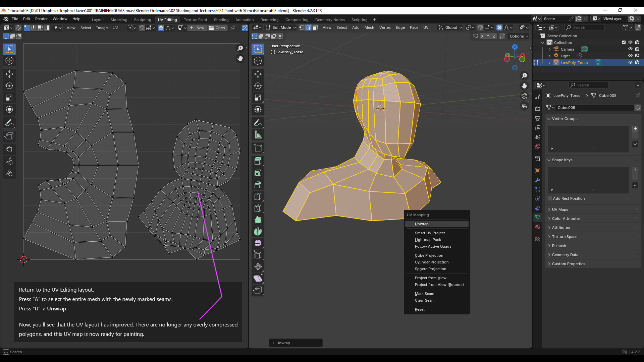The height and width of the screenshot is (362, 644).
Task: Click Open image button in UV editor
Action: 217,28
